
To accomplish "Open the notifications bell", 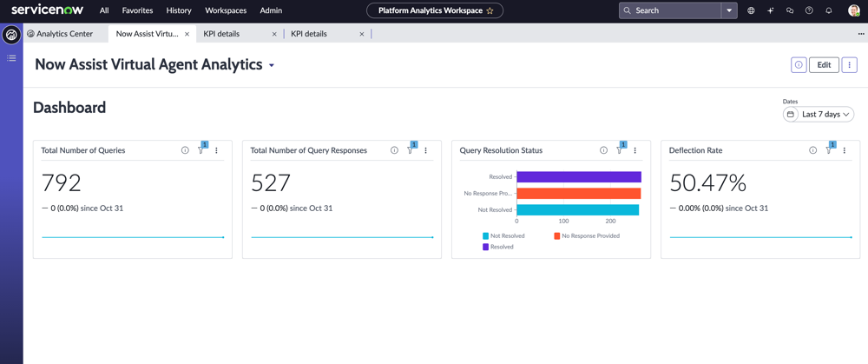I will coord(829,10).
